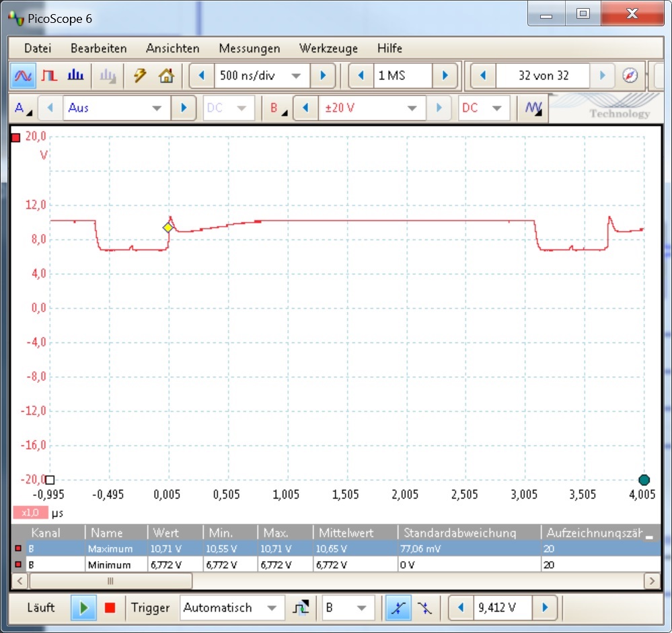Open the buffer navigator compass icon
The height and width of the screenshot is (633, 672).
tap(630, 76)
